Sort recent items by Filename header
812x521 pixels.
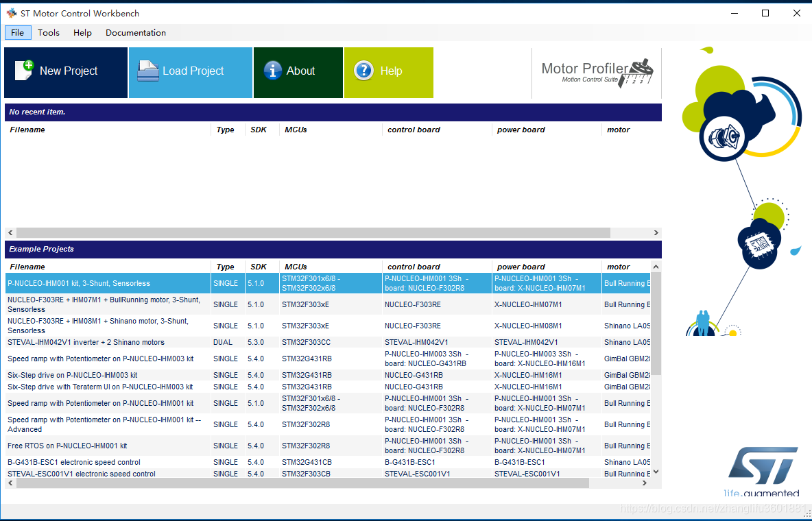coord(108,130)
